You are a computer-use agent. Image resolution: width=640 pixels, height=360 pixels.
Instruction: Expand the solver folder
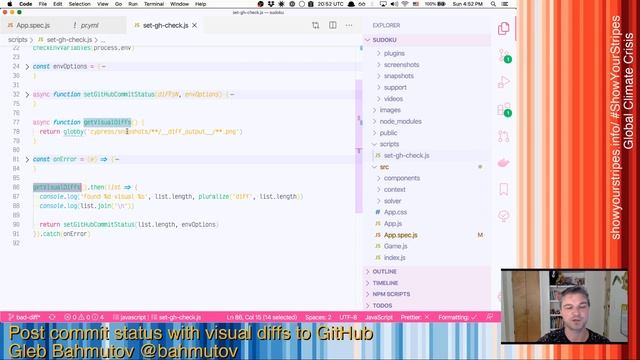pyautogui.click(x=392, y=201)
